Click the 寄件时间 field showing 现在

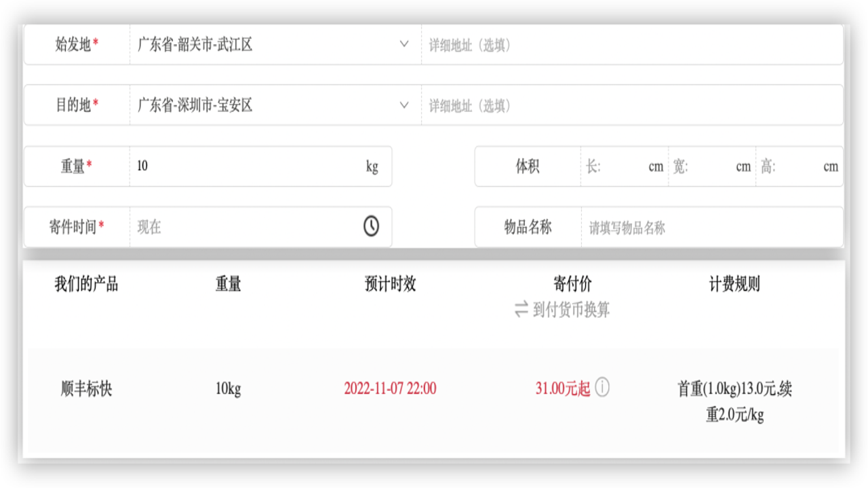coord(260,227)
